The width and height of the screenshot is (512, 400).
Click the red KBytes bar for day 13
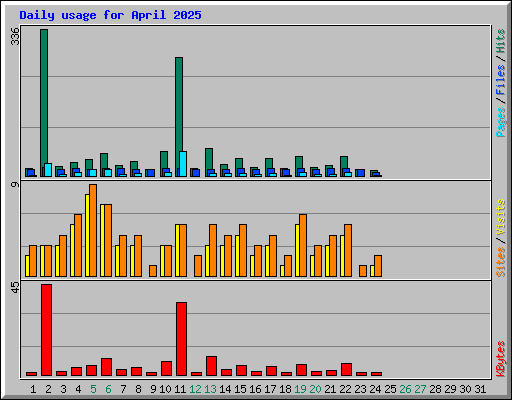point(211,366)
